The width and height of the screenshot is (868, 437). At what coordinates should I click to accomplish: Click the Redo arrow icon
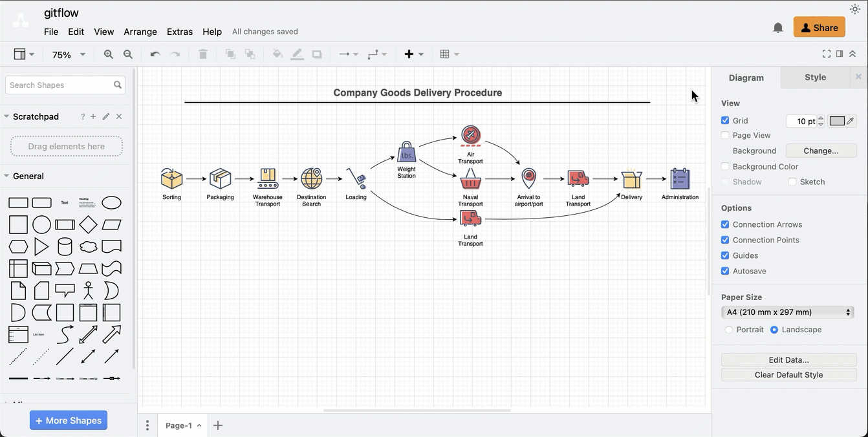(175, 54)
